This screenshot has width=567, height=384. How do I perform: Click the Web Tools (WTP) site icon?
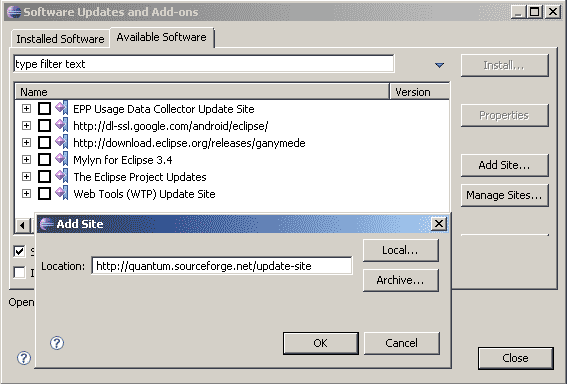point(61,193)
